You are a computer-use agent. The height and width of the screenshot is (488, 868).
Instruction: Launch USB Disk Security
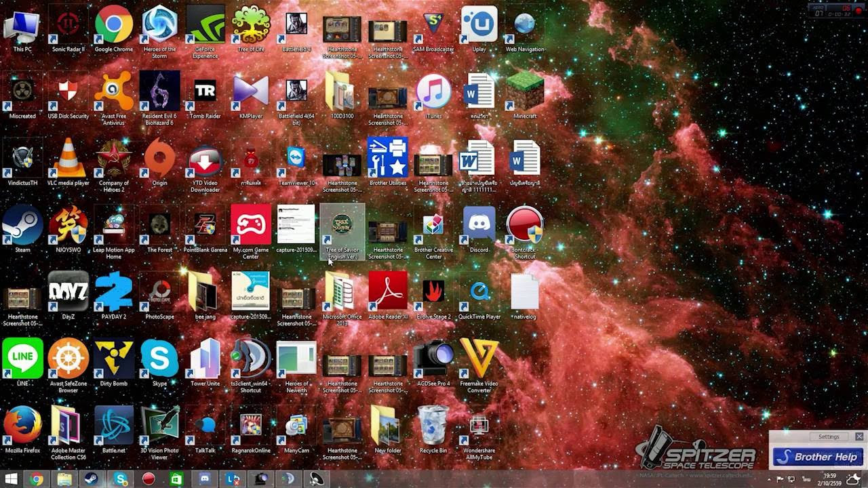68,91
